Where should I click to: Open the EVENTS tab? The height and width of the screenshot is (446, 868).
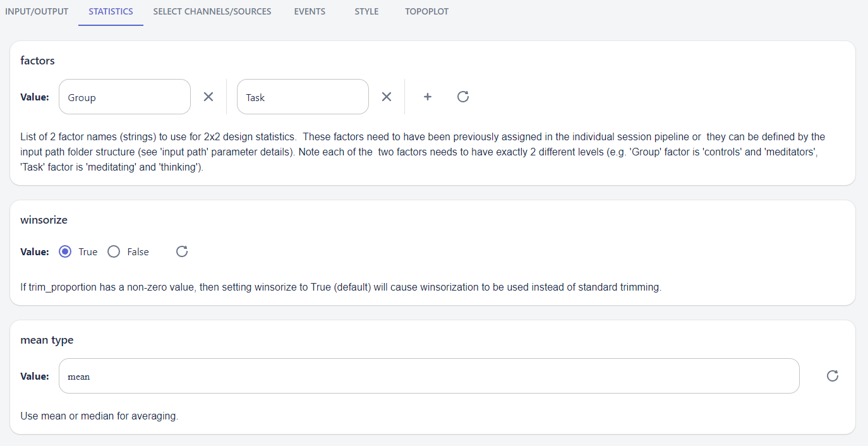(x=310, y=11)
